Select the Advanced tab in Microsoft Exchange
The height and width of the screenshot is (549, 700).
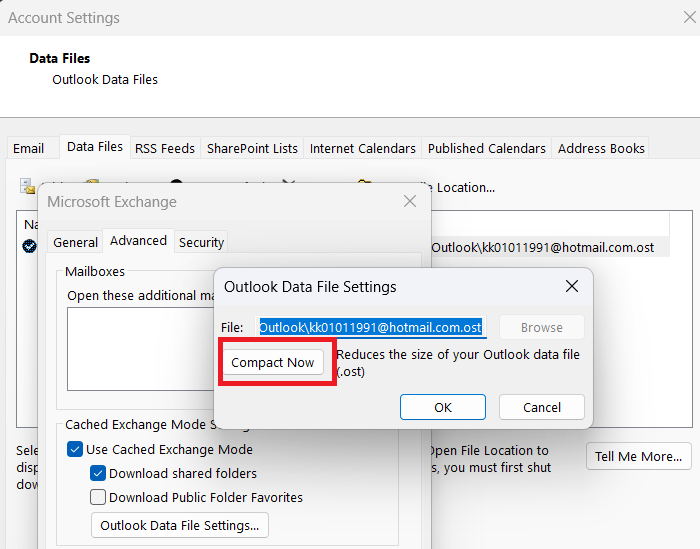click(138, 241)
